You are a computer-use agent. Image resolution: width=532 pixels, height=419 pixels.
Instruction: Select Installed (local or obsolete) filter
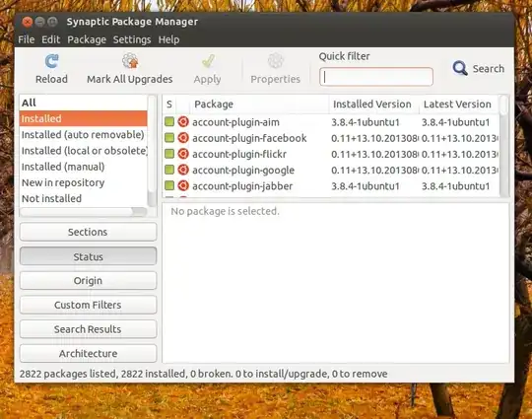84,151
